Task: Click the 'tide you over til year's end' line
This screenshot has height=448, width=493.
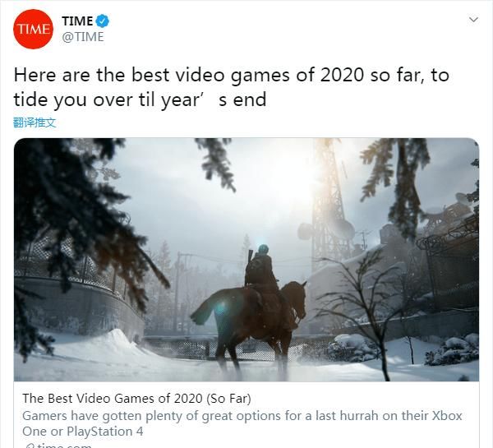Action: click(140, 99)
